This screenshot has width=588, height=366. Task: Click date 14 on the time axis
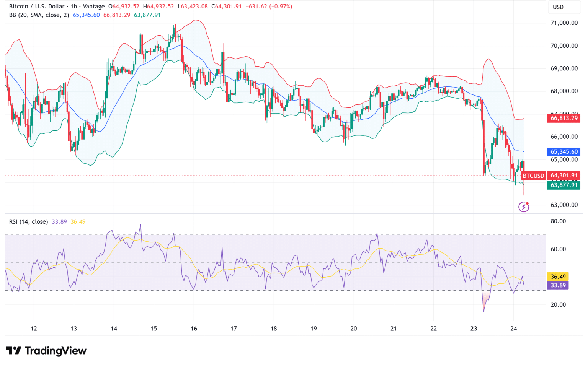(x=114, y=329)
